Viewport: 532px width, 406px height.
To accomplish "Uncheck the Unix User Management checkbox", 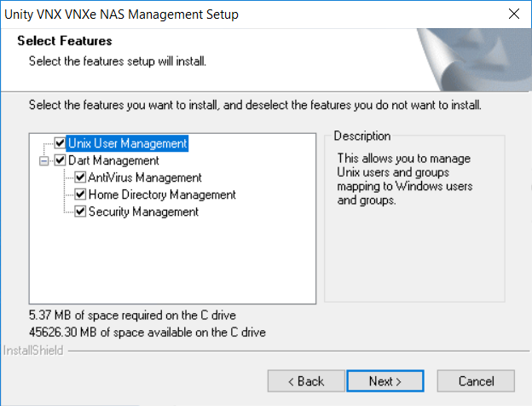I will (x=61, y=143).
